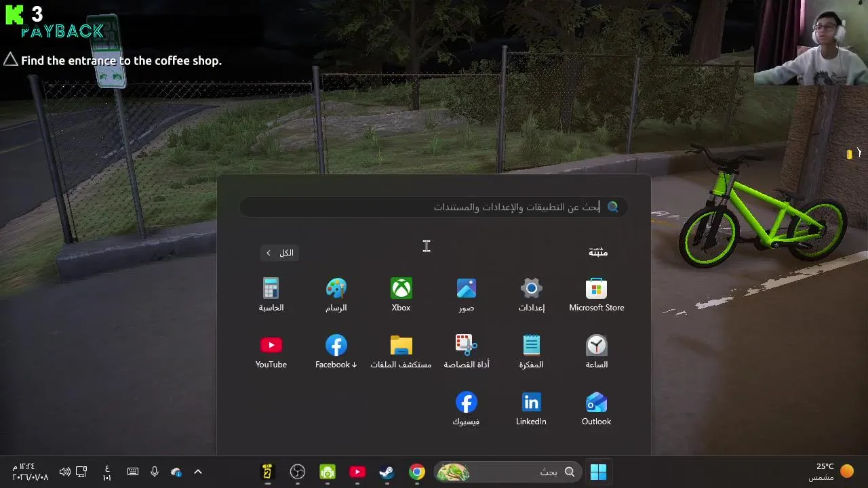Open the Snipping Tool (أداة القصاصة)
This screenshot has height=488, width=868.
[466, 352]
